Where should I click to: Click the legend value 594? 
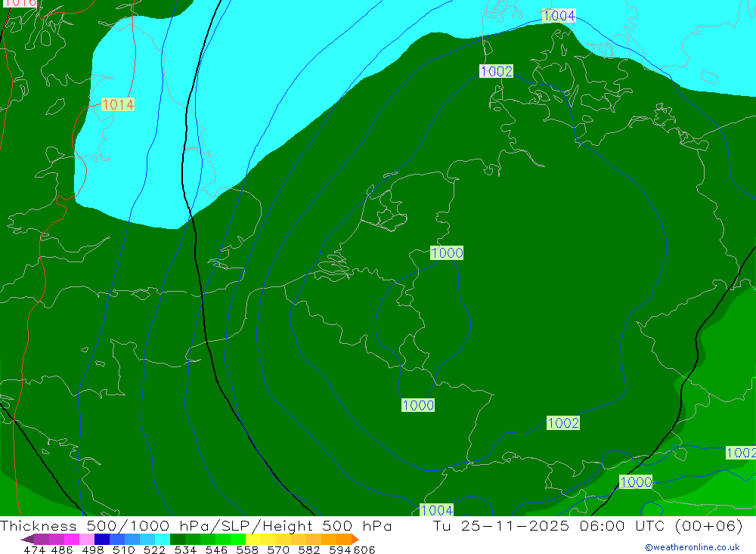coord(340,549)
